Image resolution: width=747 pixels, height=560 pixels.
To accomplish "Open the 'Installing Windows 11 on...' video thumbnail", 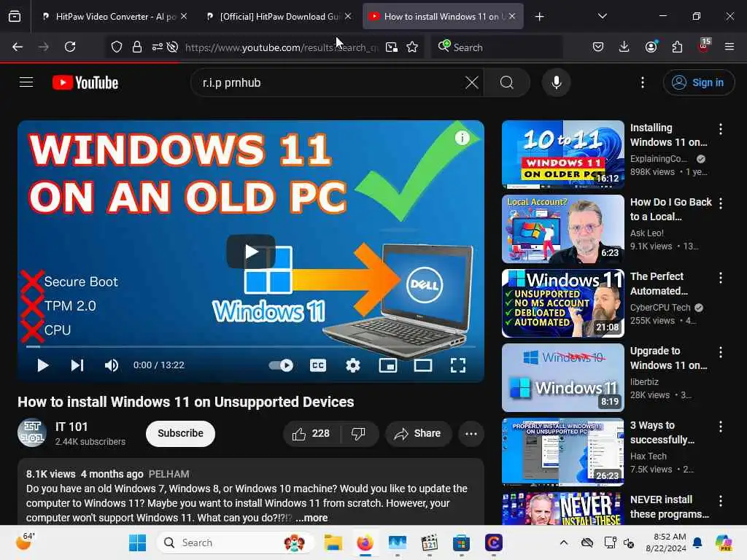I will click(562, 155).
